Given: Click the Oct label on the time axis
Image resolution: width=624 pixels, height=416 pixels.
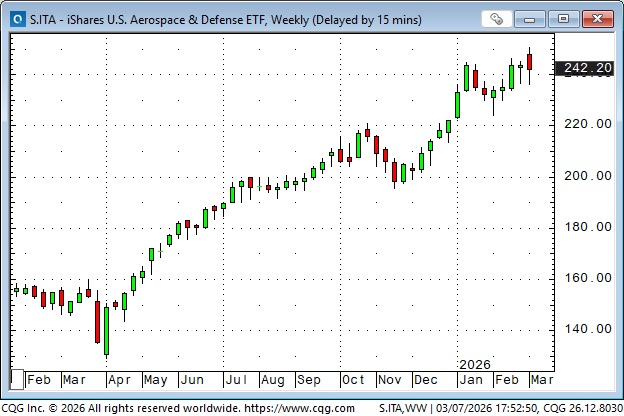Looking at the screenshot, I should 353,381.
